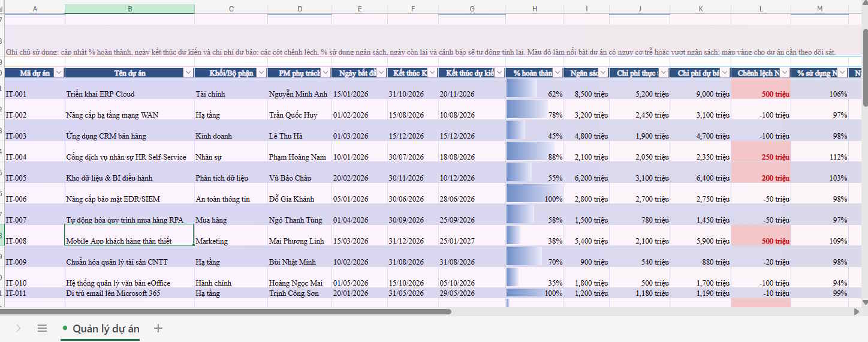Image resolution: width=868 pixels, height=342 pixels.
Task: Open the Mã dự án filter dropdown
Action: point(59,73)
